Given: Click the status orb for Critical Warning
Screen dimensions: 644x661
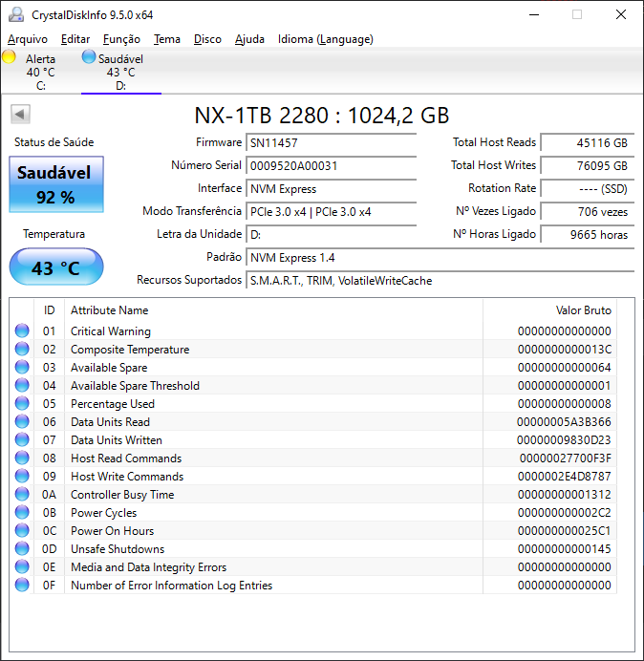Looking at the screenshot, I should tap(22, 330).
